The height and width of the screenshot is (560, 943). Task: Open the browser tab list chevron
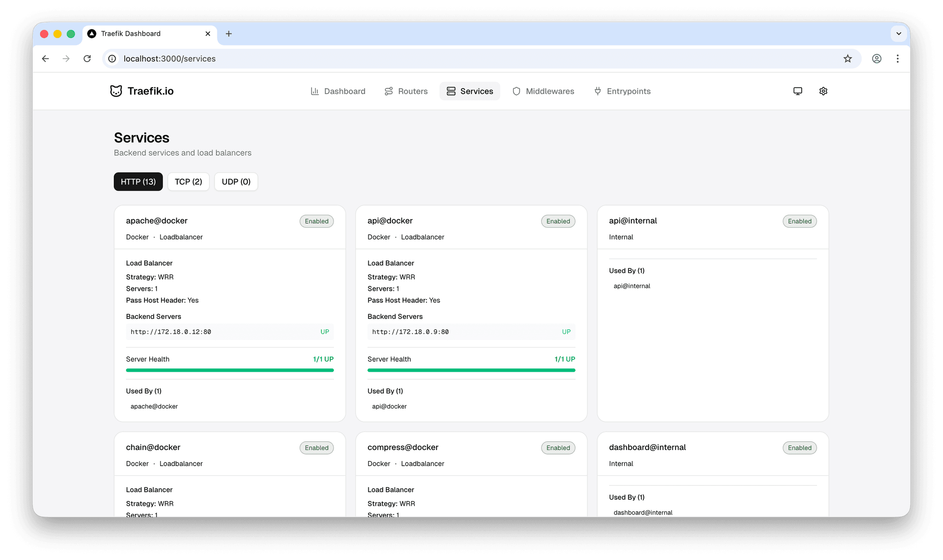(899, 34)
